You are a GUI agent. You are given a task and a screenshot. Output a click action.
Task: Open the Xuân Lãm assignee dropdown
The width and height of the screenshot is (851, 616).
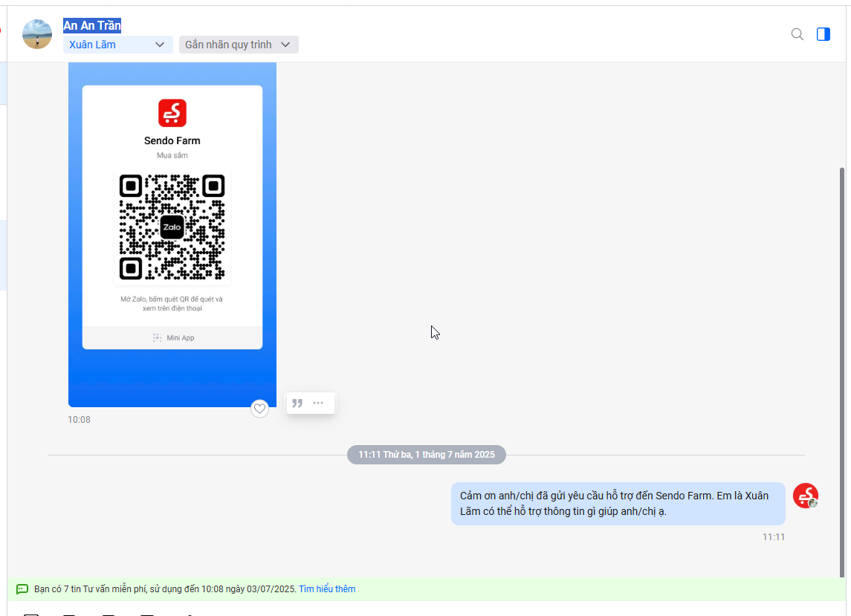click(x=117, y=45)
